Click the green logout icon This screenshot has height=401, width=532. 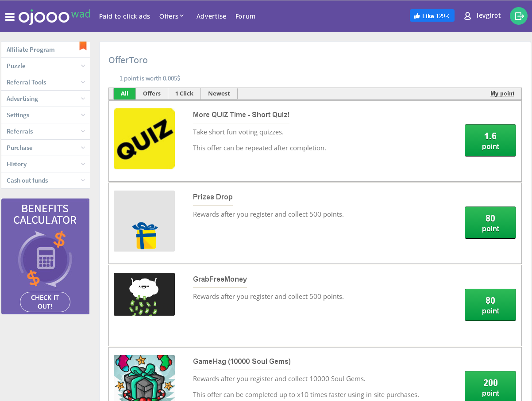(519, 16)
